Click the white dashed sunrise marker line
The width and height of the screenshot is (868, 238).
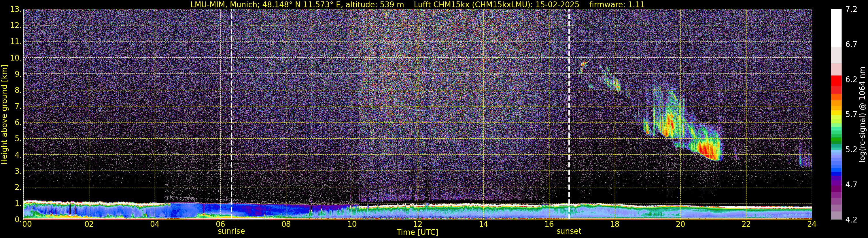232,114
